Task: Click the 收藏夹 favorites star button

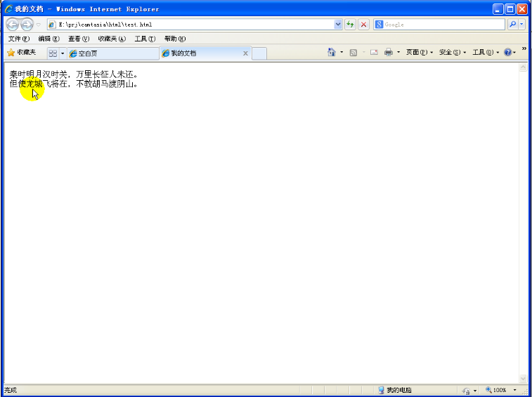Action: 21,53
